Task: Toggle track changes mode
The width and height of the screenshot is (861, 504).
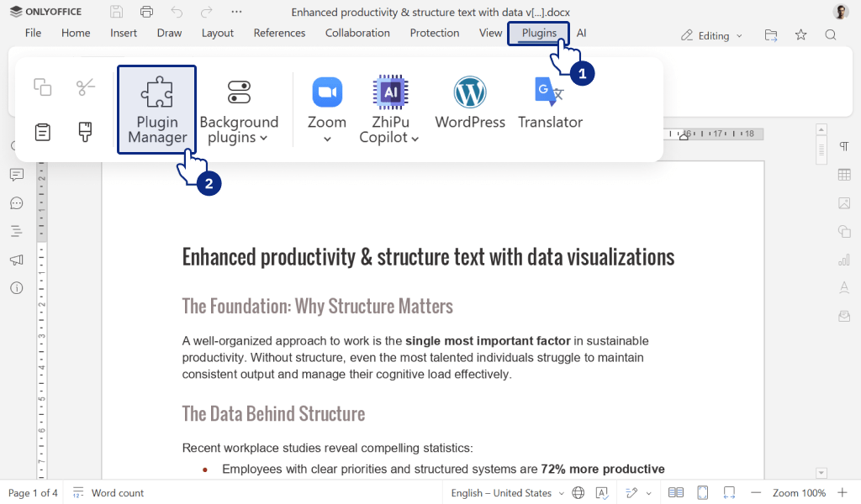Action: pos(632,492)
